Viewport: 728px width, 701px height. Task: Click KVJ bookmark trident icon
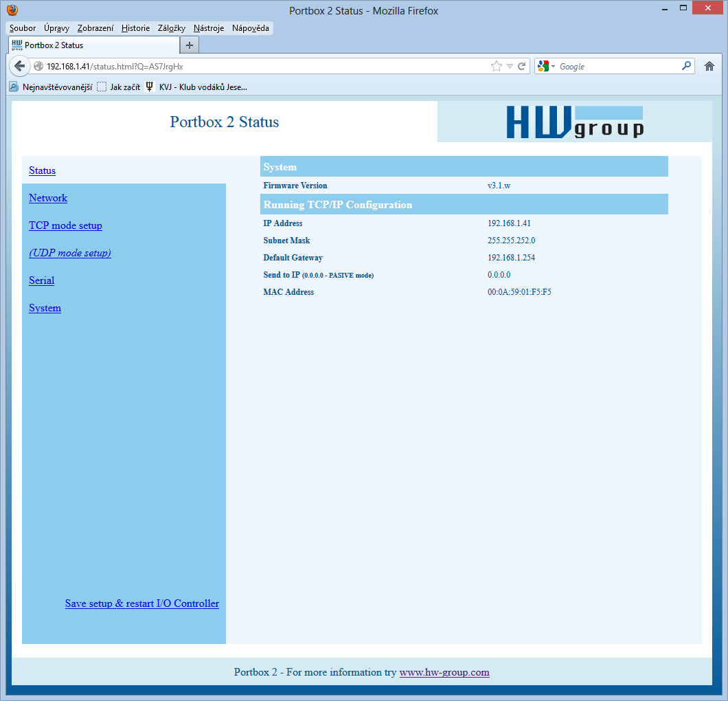tap(150, 87)
